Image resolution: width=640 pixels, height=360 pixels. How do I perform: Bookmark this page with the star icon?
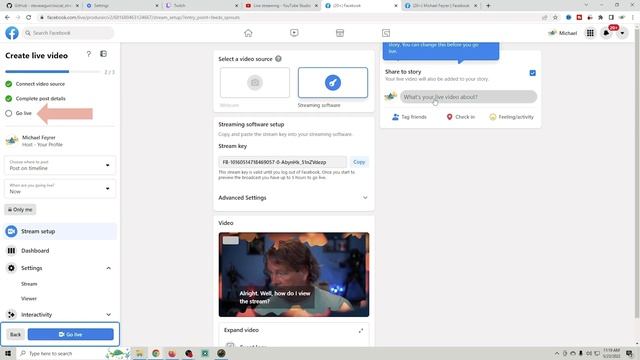(555, 18)
